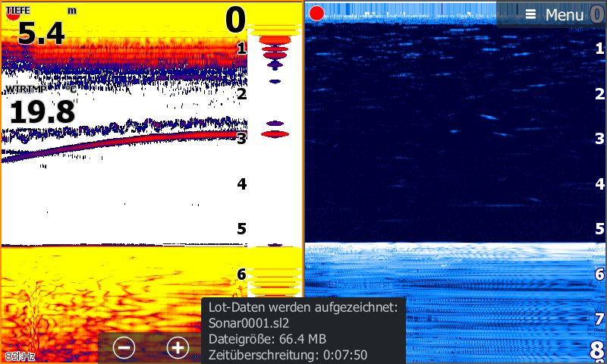Click the hamburger icon beside Menu
Viewport: 607px width, 364px height.
tap(530, 14)
